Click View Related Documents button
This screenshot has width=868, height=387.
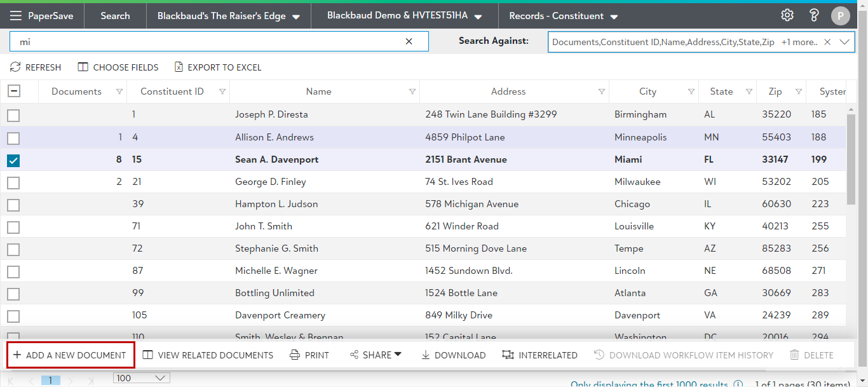[208, 355]
